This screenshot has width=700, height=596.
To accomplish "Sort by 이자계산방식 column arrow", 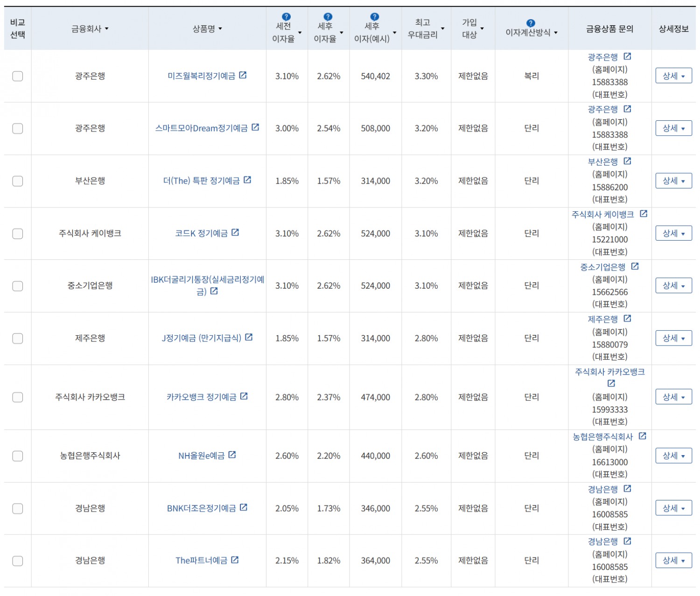I will click(x=556, y=33).
